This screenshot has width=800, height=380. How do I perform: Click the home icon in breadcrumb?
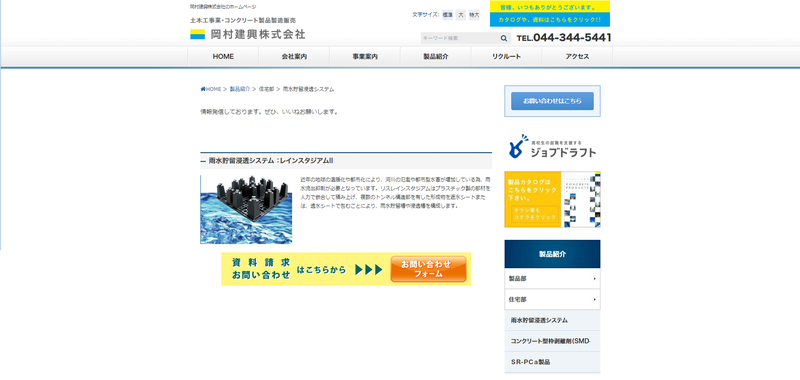[203, 89]
